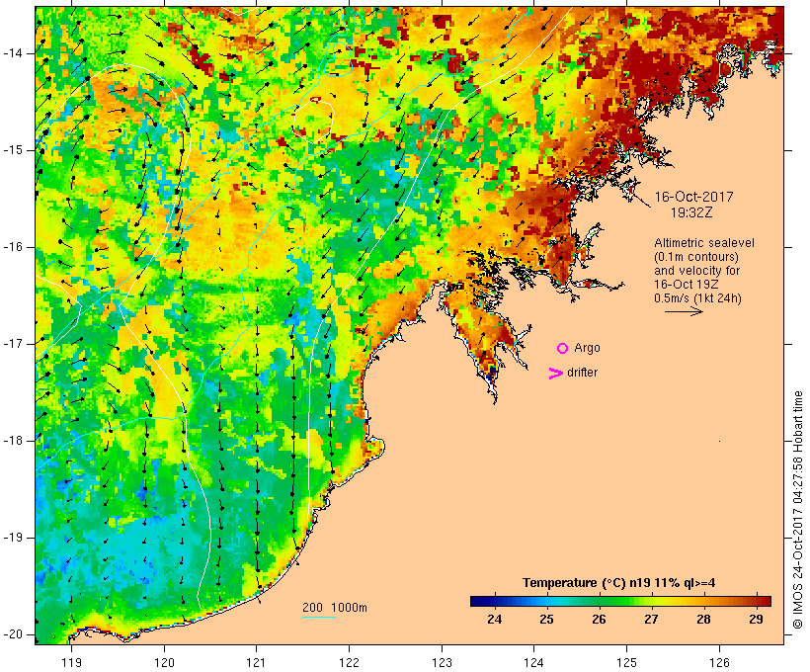The height and width of the screenshot is (672, 810).
Task: Click the velocity scale arrow under 0.5m/s
Action: [684, 311]
